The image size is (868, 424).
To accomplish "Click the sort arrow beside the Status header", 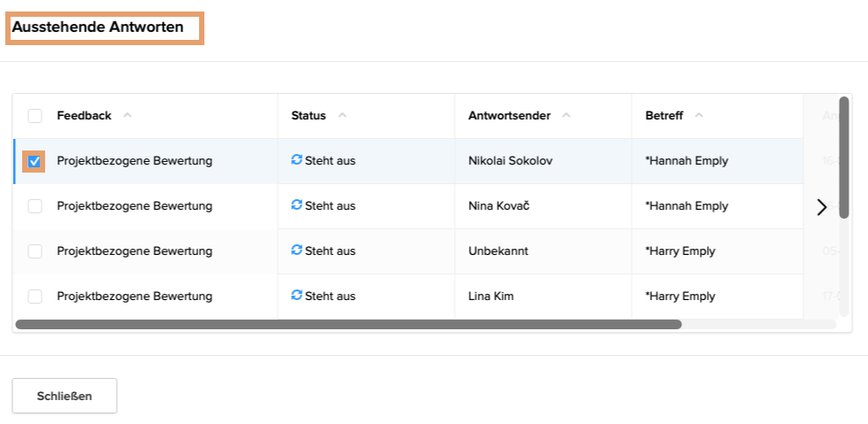I will tap(342, 115).
